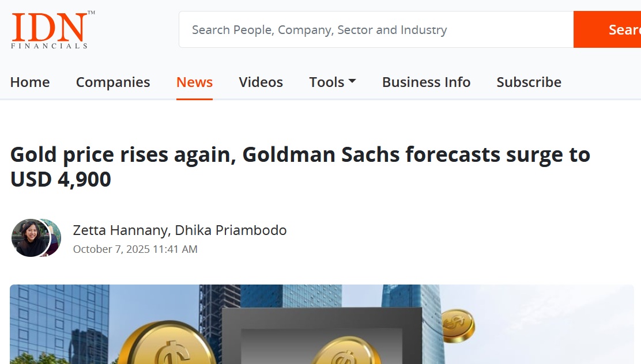Click Zetta Hannany's avatar photo

29,238
